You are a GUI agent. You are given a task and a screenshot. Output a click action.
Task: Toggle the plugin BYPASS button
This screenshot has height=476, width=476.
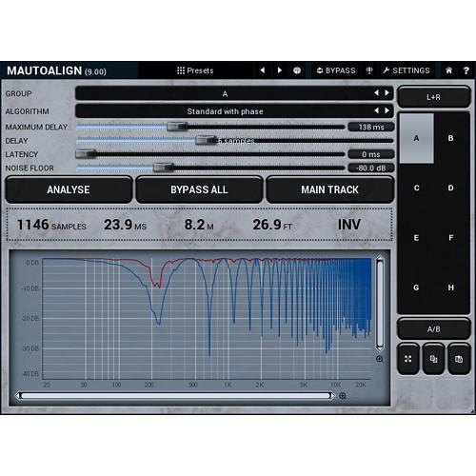coord(336,70)
